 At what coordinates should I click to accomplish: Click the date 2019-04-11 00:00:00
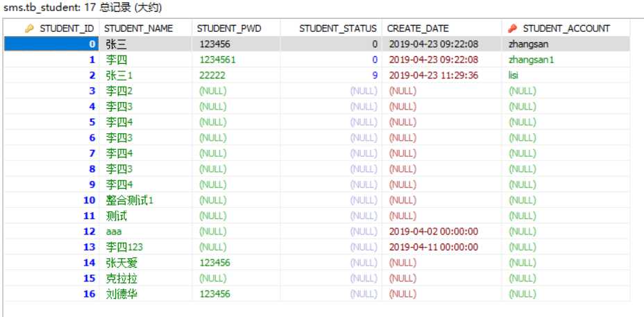(434, 247)
